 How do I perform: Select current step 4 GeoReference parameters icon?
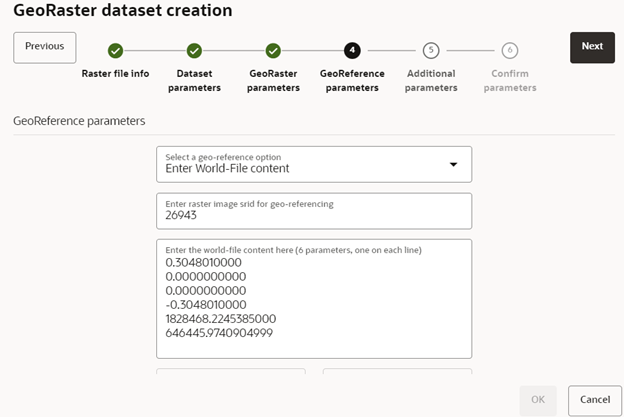click(x=352, y=51)
